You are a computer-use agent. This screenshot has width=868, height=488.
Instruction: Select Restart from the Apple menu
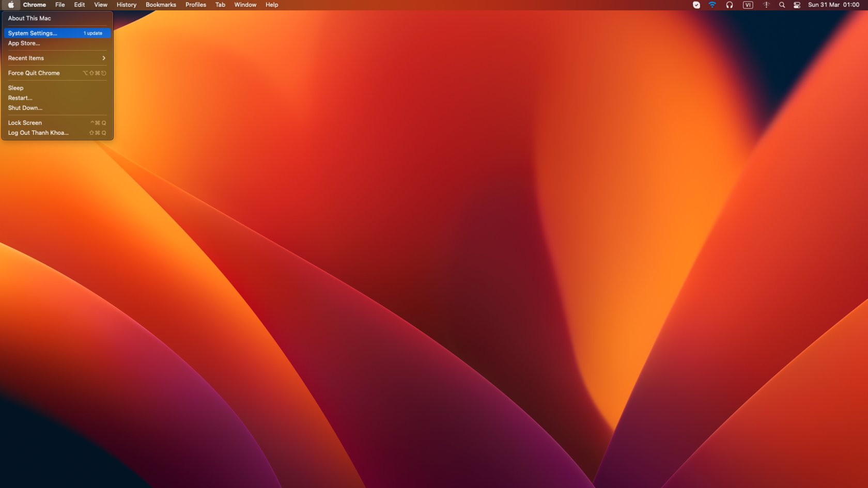pos(20,98)
